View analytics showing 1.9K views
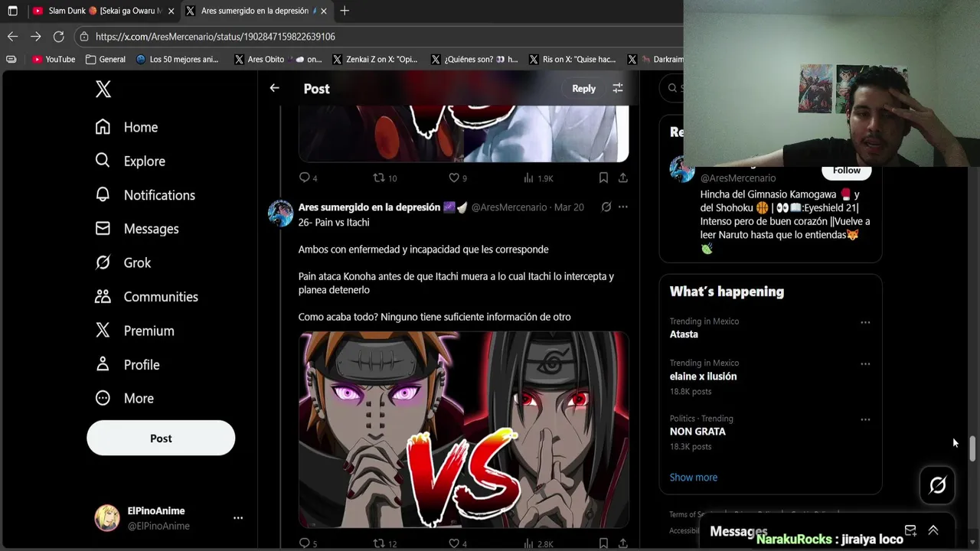Viewport: 980px width, 551px height. pyautogui.click(x=538, y=178)
